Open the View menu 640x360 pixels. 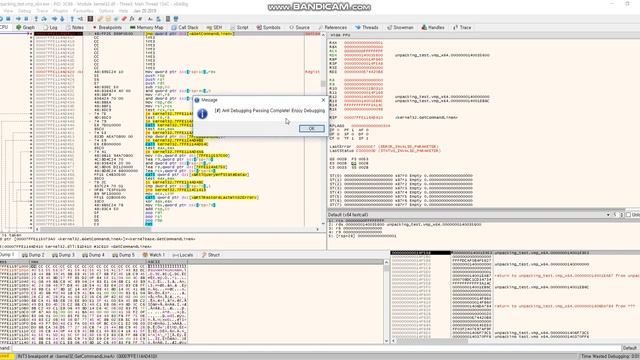pos(8,11)
